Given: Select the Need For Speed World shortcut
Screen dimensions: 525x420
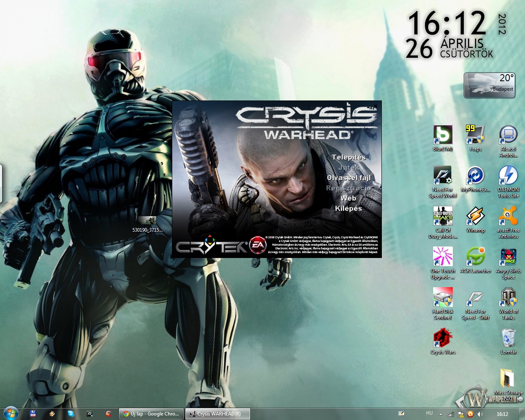Looking at the screenshot, I should (443, 182).
